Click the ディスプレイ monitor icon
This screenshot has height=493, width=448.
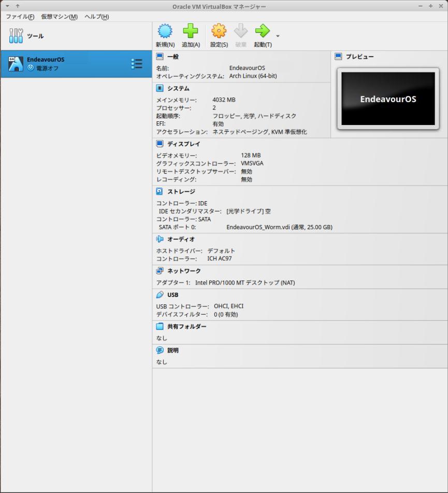click(160, 144)
